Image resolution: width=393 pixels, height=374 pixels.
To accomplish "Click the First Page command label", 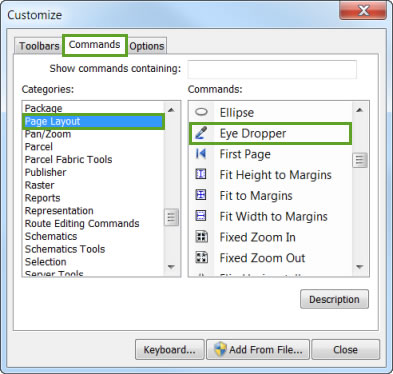I will pos(245,154).
